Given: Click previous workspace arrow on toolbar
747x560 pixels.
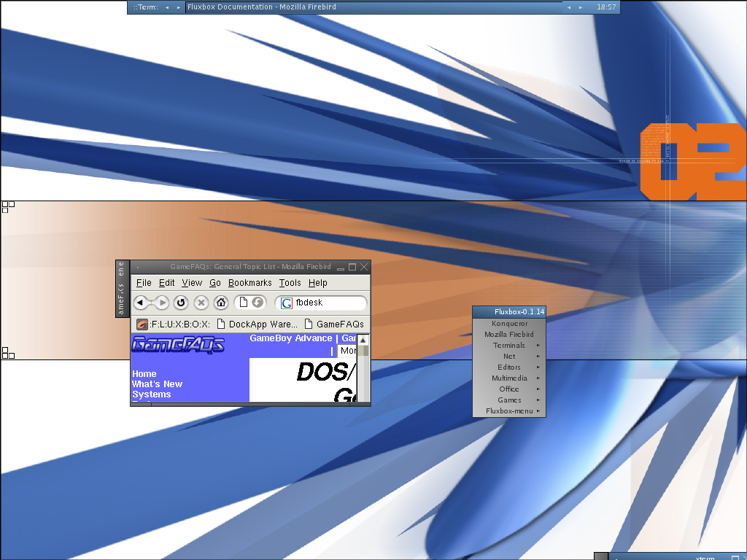Looking at the screenshot, I should [x=167, y=7].
